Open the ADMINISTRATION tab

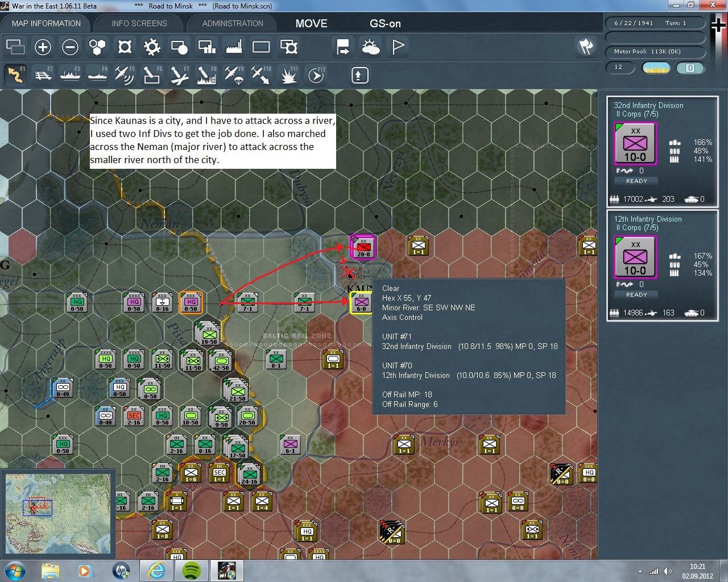click(233, 23)
